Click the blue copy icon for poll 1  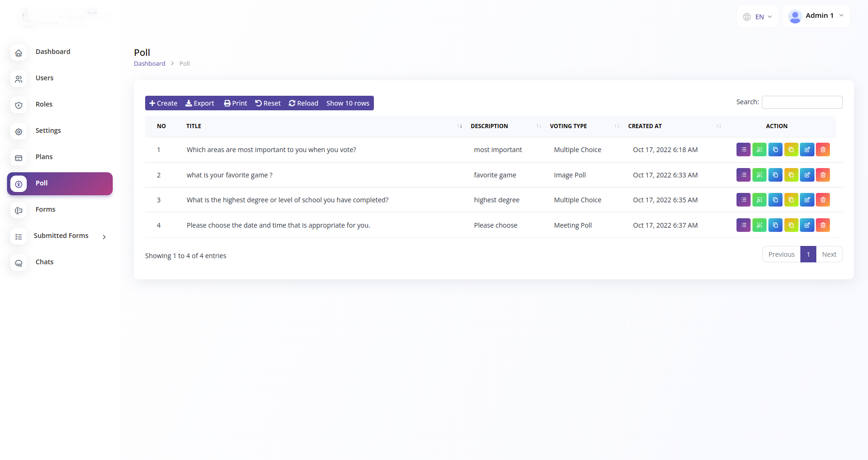pyautogui.click(x=775, y=150)
